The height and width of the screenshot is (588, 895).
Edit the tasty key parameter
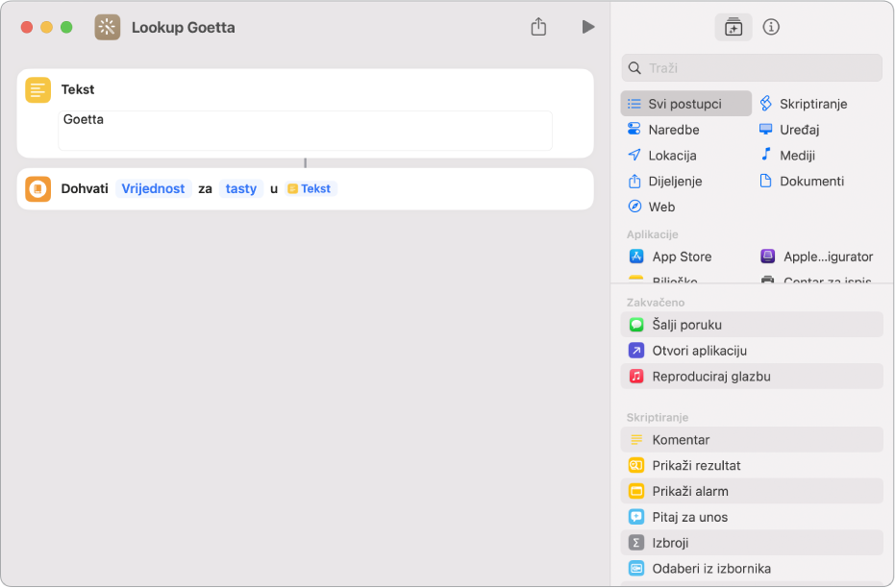(241, 188)
